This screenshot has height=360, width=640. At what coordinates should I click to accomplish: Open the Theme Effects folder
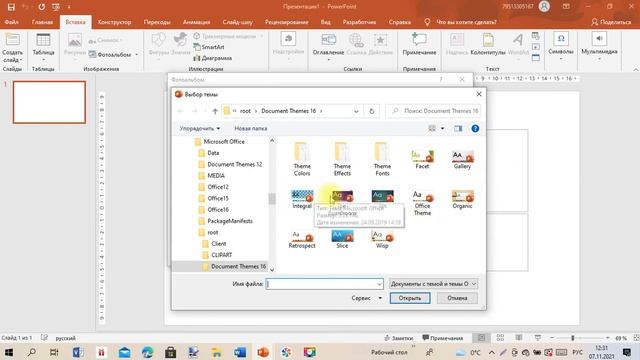coord(342,159)
